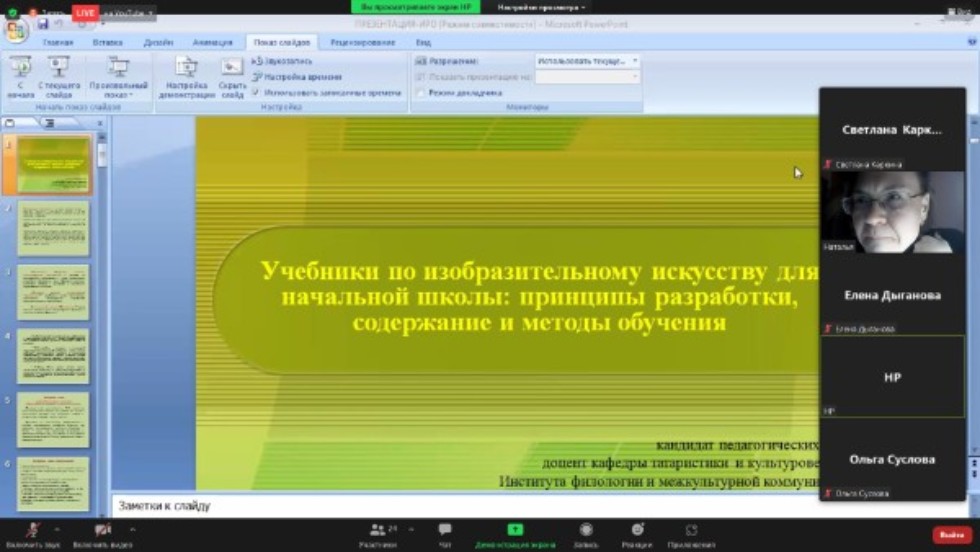980x552 pixels.
Task: Click red 'Выйти' leave meeting button
Action: 952,534
